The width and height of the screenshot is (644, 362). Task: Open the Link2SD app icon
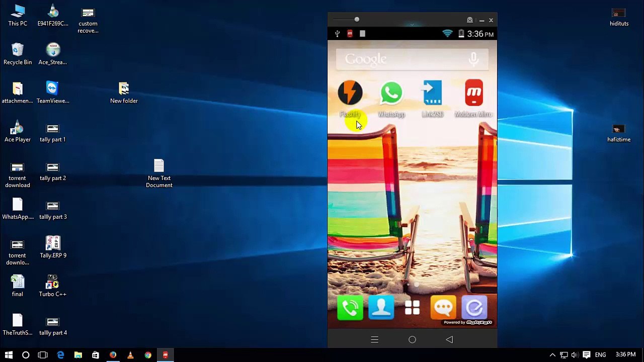tap(432, 93)
